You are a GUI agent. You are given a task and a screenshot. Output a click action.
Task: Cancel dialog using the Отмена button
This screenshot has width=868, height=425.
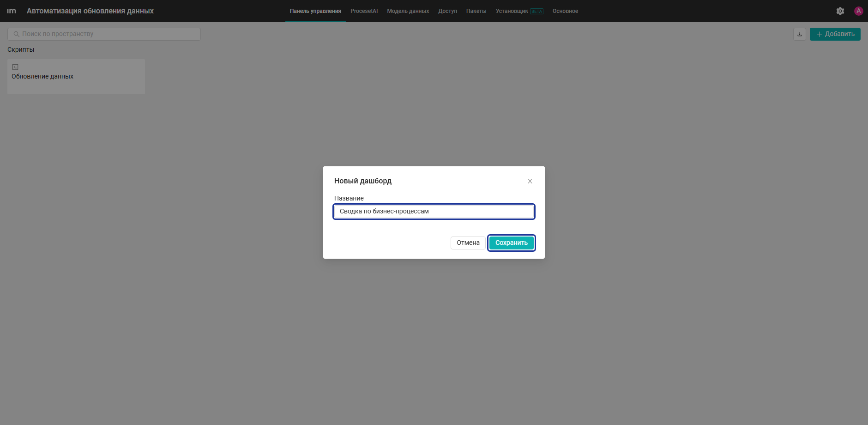[x=468, y=243]
